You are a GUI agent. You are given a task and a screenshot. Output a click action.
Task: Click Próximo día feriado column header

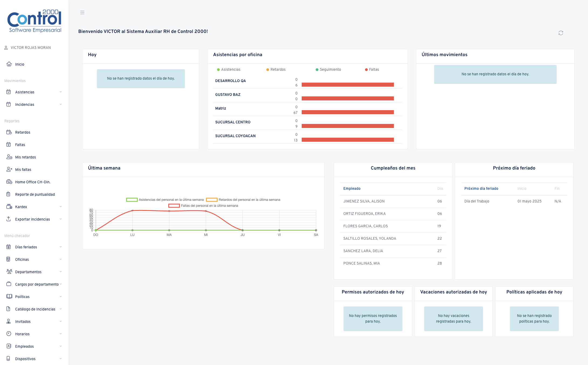click(481, 188)
